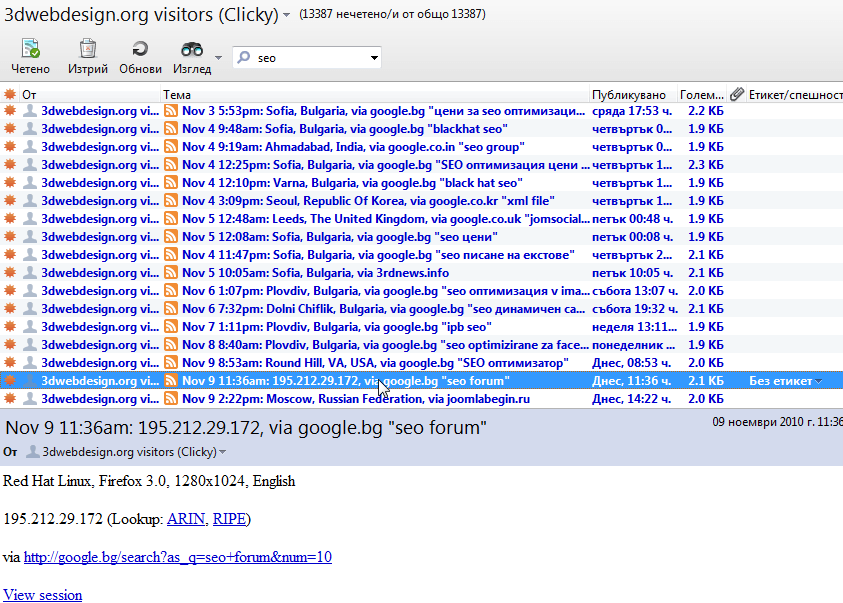Click the събота 19:32 ч. date cell
Viewport: 843px width, 603px height.
[x=635, y=308]
